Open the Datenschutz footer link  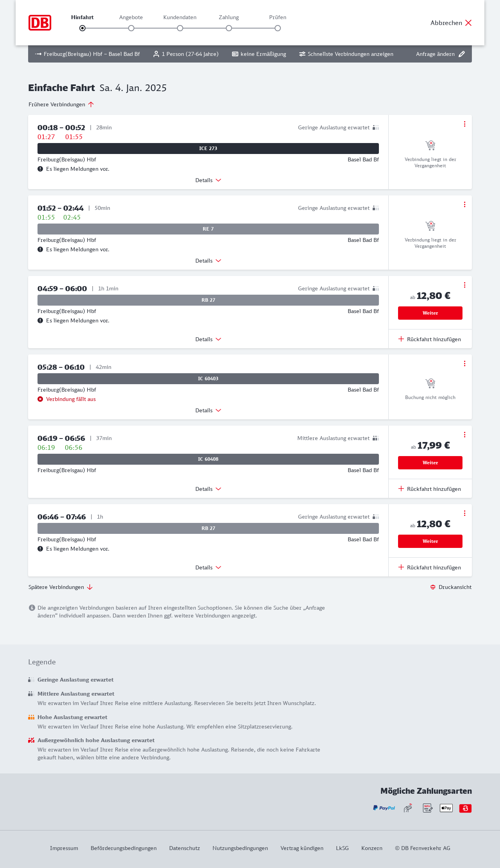tap(184, 848)
